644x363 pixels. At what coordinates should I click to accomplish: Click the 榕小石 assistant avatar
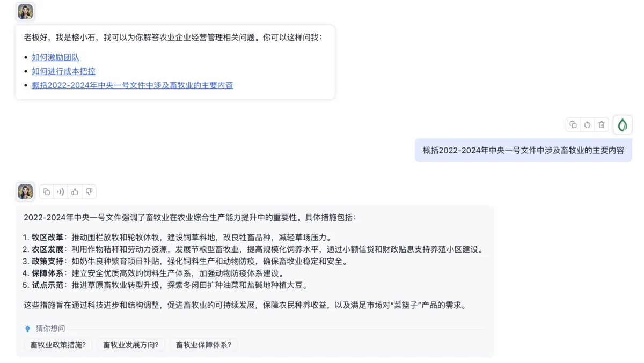[x=25, y=191]
